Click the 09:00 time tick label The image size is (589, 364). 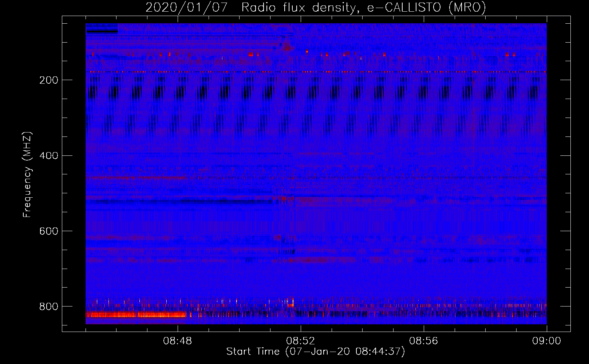pos(546,341)
